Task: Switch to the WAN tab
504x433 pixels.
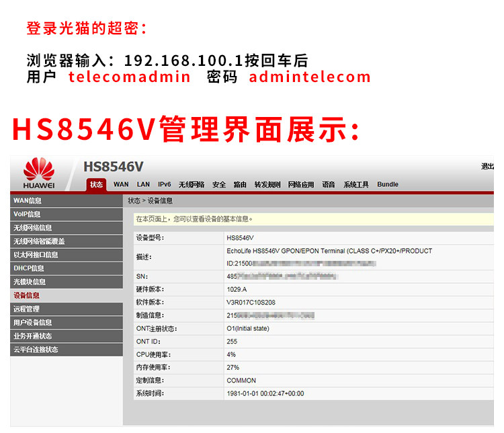Action: 121,184
